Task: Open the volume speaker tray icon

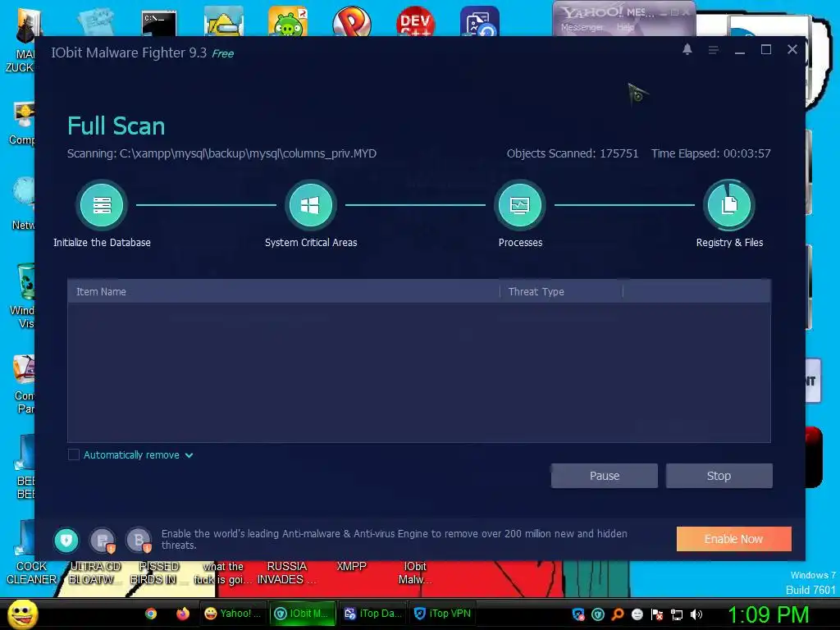Action: pyautogui.click(x=696, y=614)
